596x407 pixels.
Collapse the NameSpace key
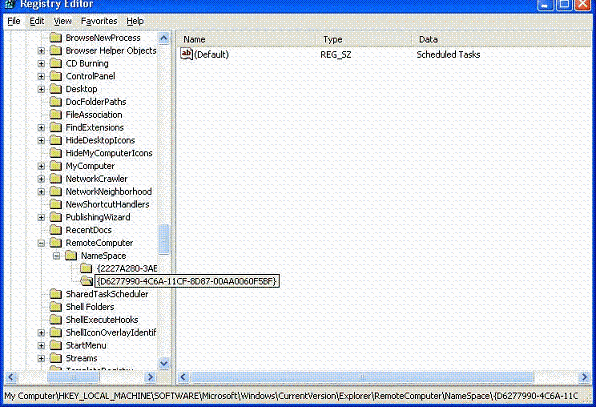coord(57,256)
